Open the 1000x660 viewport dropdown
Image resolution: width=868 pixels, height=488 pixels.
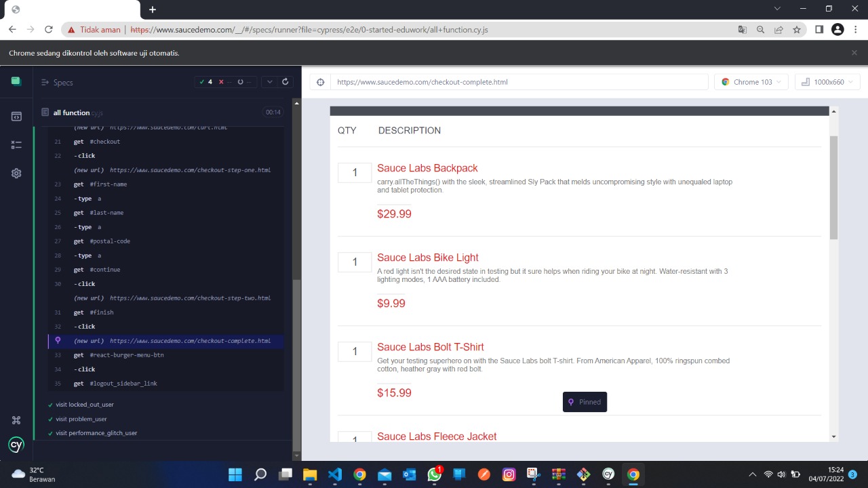[827, 82]
